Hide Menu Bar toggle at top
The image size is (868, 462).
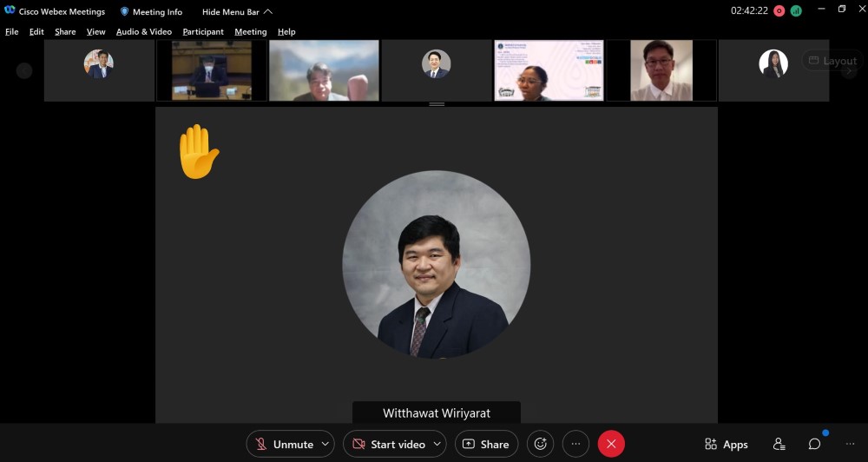[237, 12]
